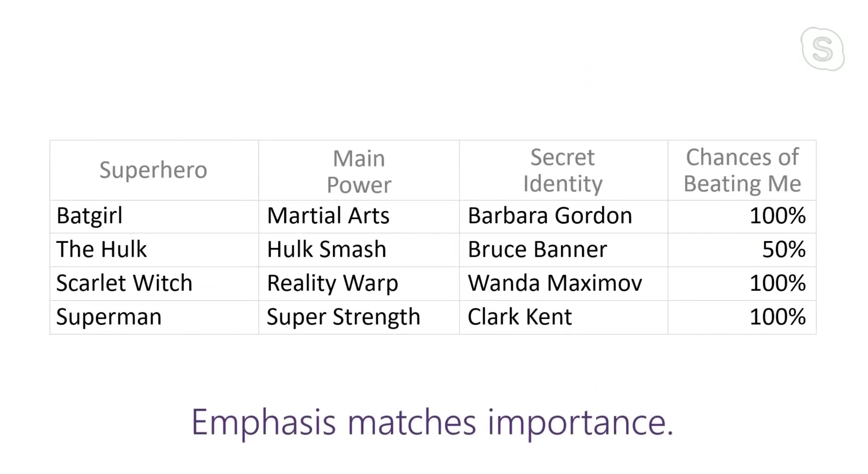Viewport: 868px width, 474px height.
Task: Select the Martial Arts cell
Action: coord(359,216)
